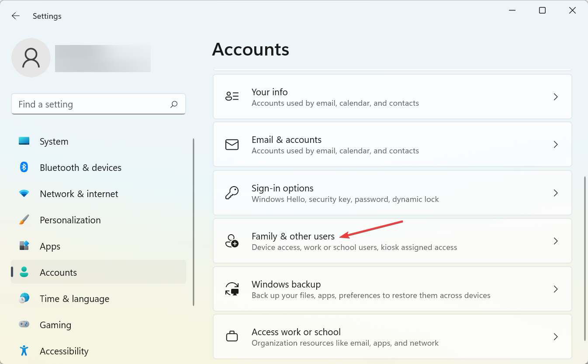
Task: Click the Family & other users icon
Action: click(232, 241)
